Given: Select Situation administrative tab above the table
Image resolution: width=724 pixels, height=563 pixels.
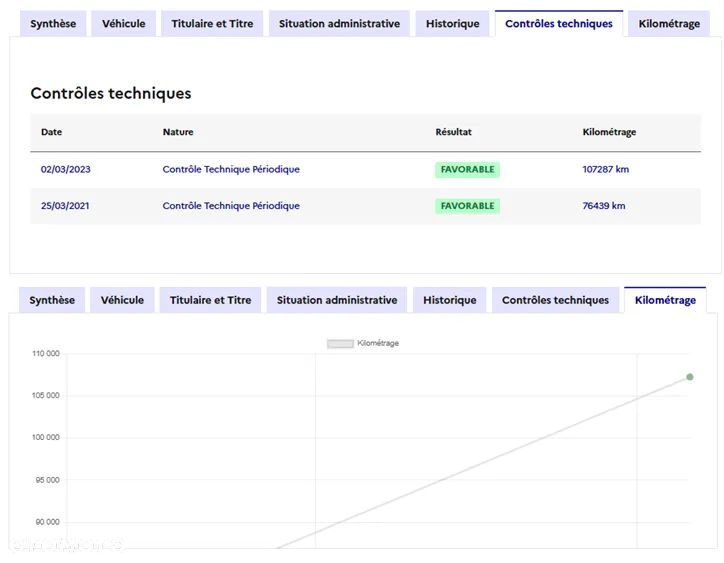Looking at the screenshot, I should pyautogui.click(x=339, y=24).
